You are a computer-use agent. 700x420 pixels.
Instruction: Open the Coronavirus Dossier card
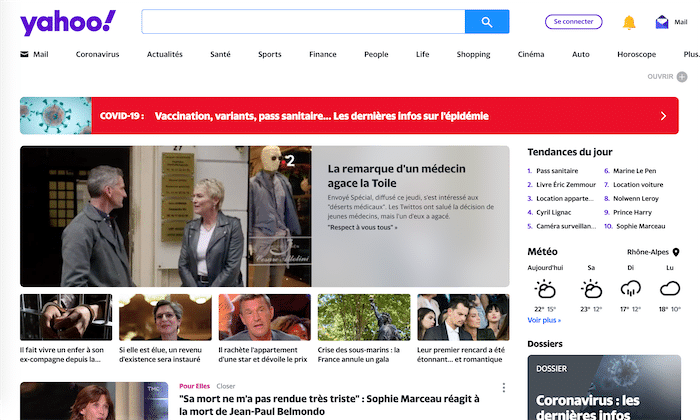click(604, 387)
